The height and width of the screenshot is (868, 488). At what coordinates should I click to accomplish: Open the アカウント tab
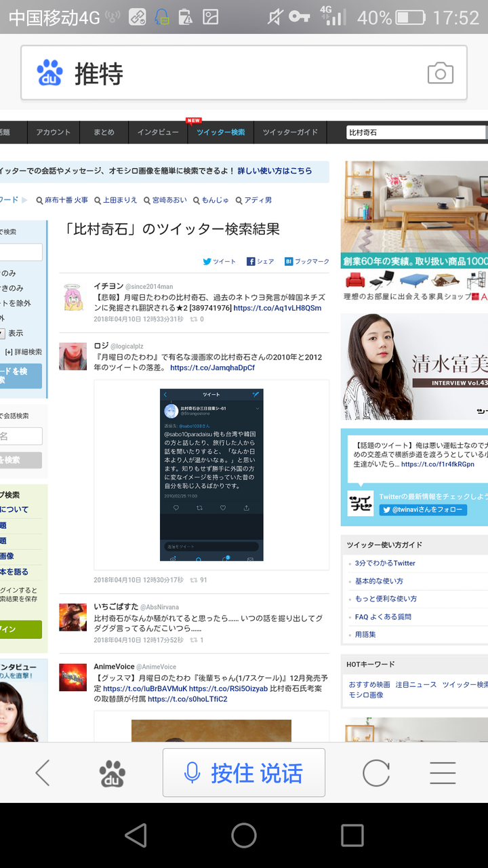click(x=54, y=132)
